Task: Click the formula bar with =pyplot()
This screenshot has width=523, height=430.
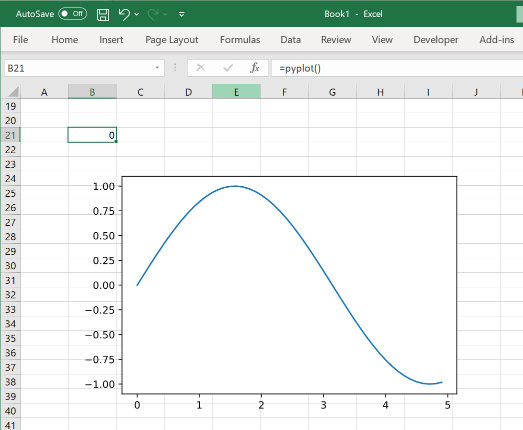Action: 397,68
